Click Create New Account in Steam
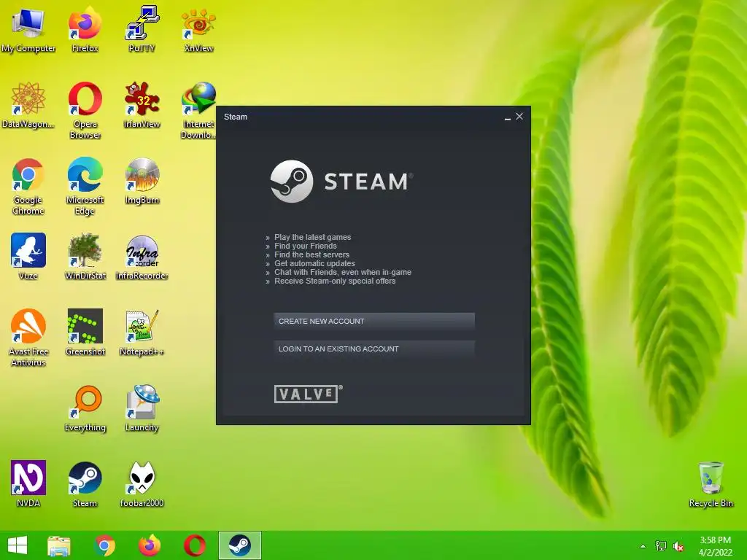 [x=374, y=322]
